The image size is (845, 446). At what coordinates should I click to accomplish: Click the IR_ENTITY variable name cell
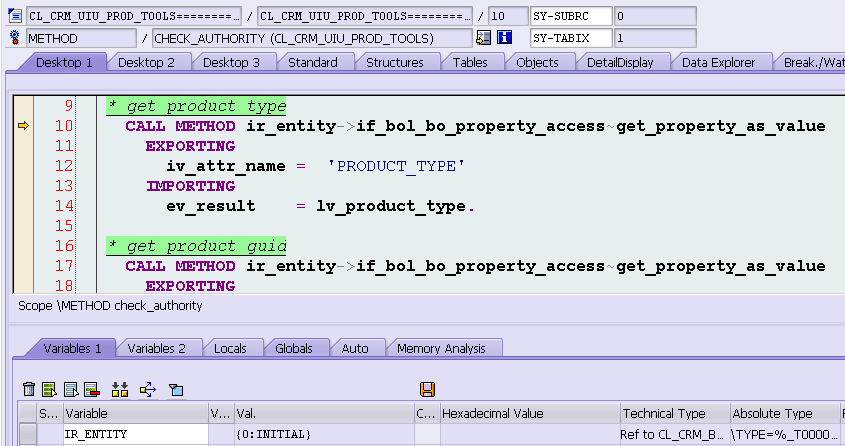(136, 434)
